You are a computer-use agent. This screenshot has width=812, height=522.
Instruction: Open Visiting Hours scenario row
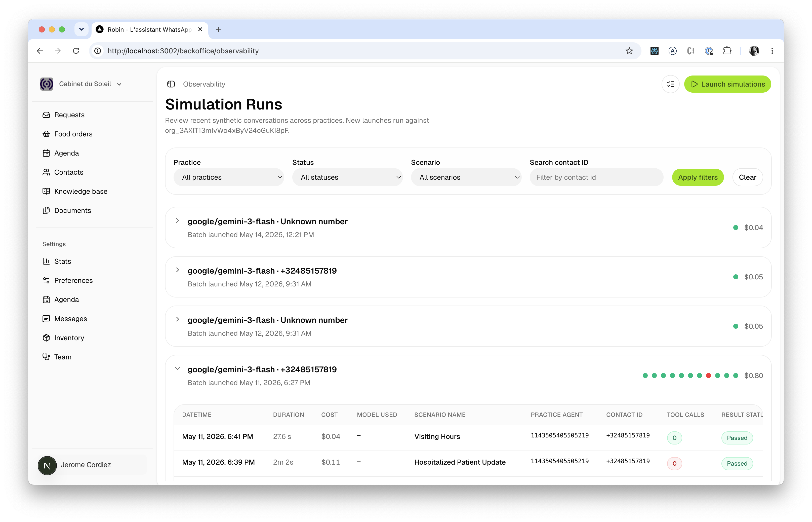coord(468,438)
